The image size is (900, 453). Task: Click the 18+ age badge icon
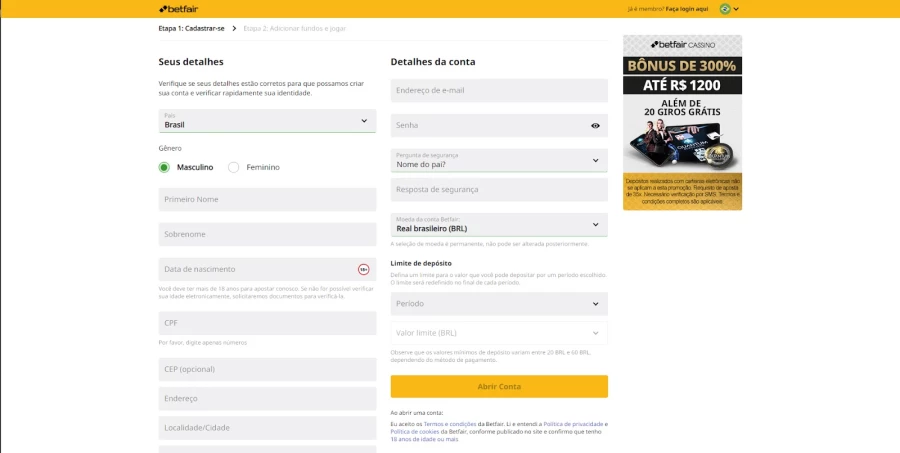(x=363, y=269)
